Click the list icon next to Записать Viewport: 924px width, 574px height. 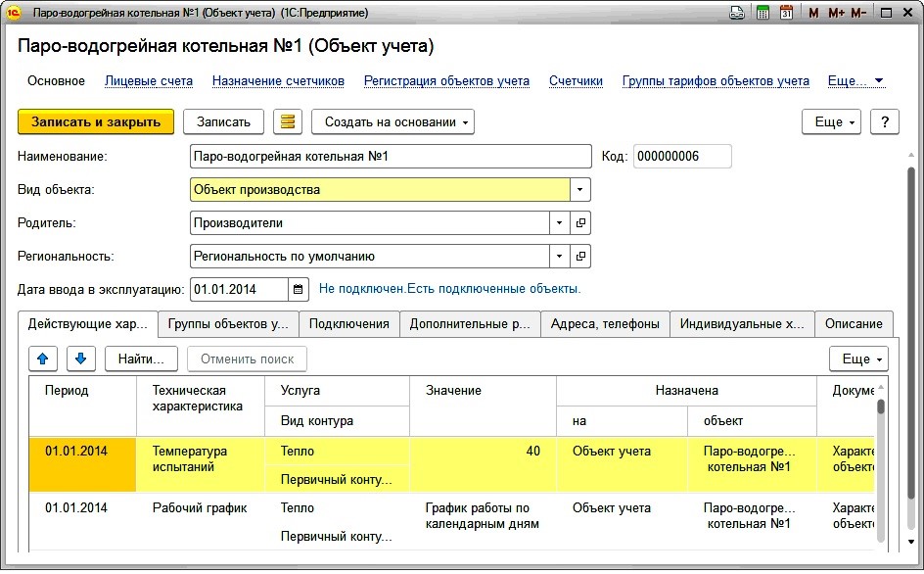(x=287, y=121)
